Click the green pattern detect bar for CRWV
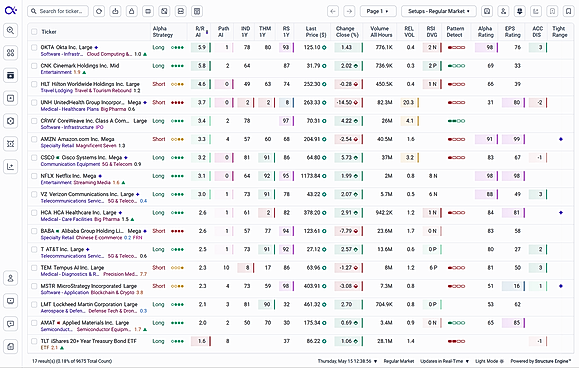This screenshot has width=579, height=368. click(456, 121)
